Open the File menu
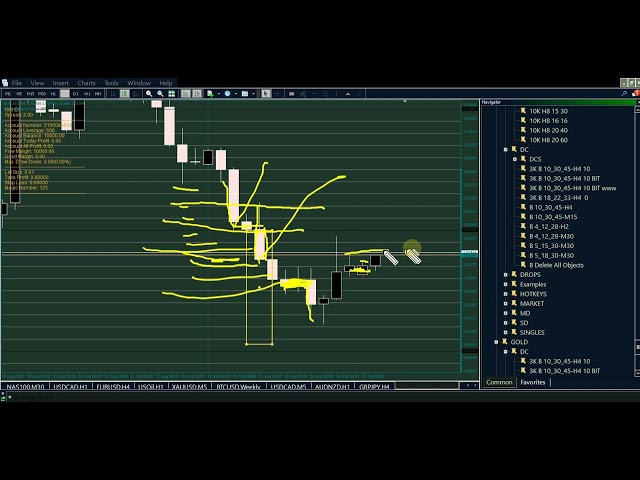The image size is (640, 480). 17,83
